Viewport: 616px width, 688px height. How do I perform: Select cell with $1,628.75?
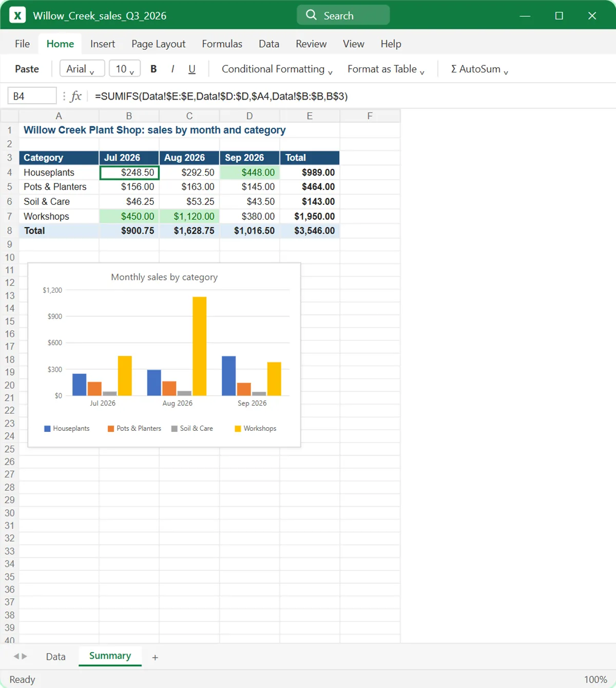click(x=189, y=231)
